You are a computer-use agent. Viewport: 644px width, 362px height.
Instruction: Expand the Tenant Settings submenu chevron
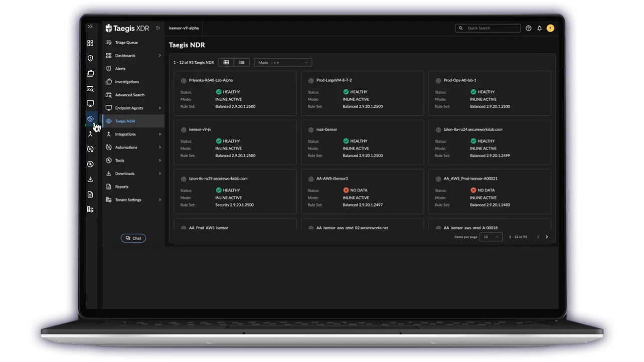click(x=160, y=200)
